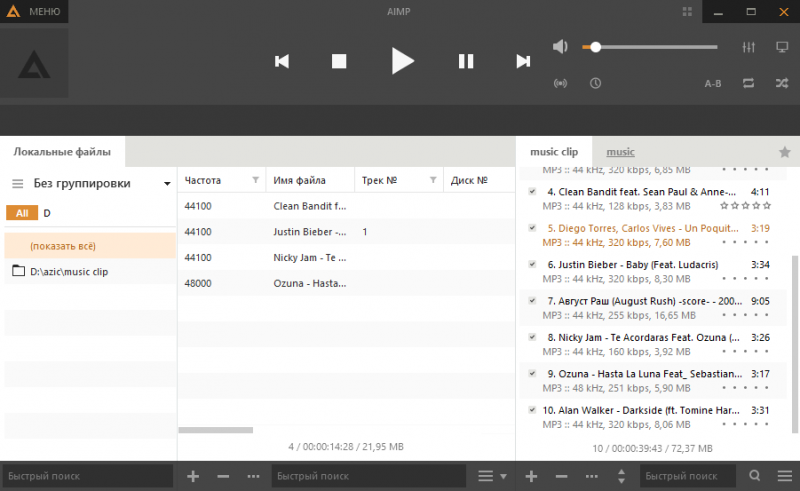This screenshot has height=491, width=800.
Task: Open library more options ellipsis
Action: [253, 476]
